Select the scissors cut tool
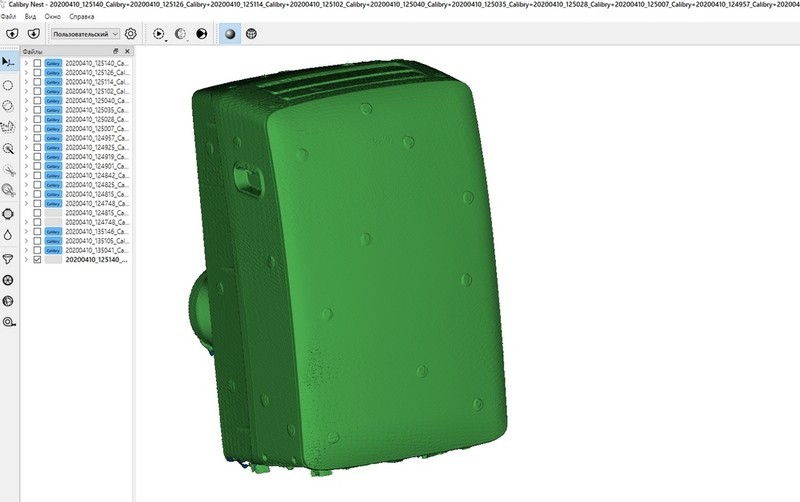Viewport: 800px width, 502px height. (9, 170)
